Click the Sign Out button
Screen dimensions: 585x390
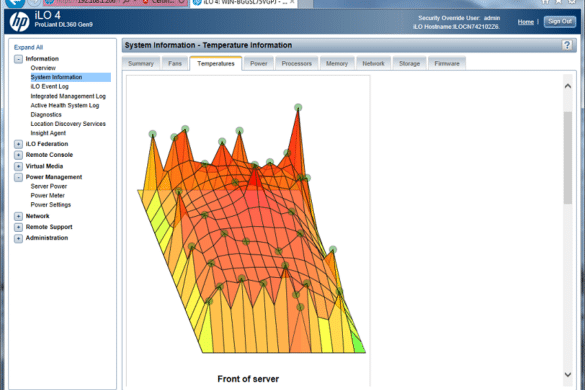tap(560, 22)
